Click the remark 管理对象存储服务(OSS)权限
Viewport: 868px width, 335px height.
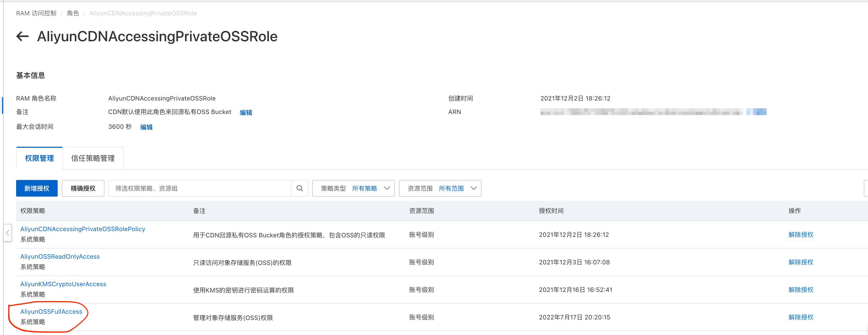(x=233, y=318)
